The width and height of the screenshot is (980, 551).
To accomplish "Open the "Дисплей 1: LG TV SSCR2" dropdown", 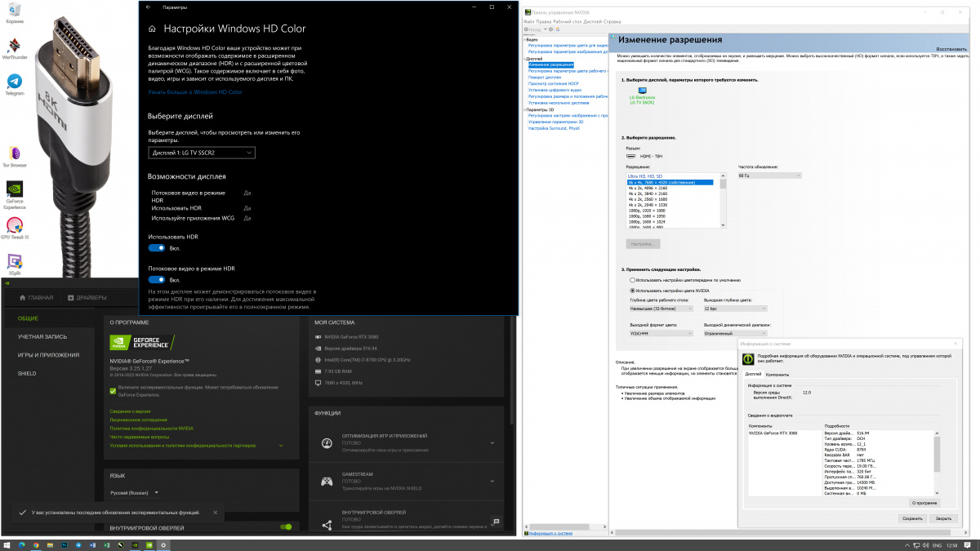I will click(202, 153).
